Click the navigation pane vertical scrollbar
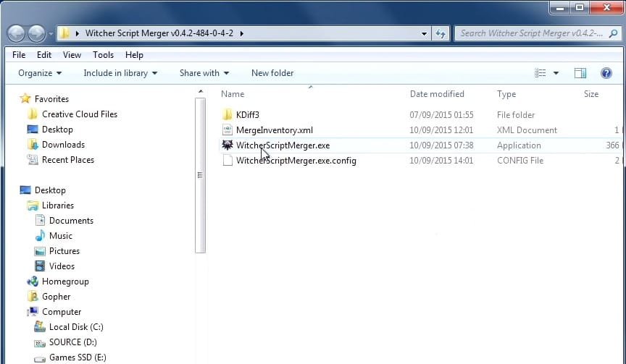This screenshot has width=626, height=364. [x=200, y=175]
